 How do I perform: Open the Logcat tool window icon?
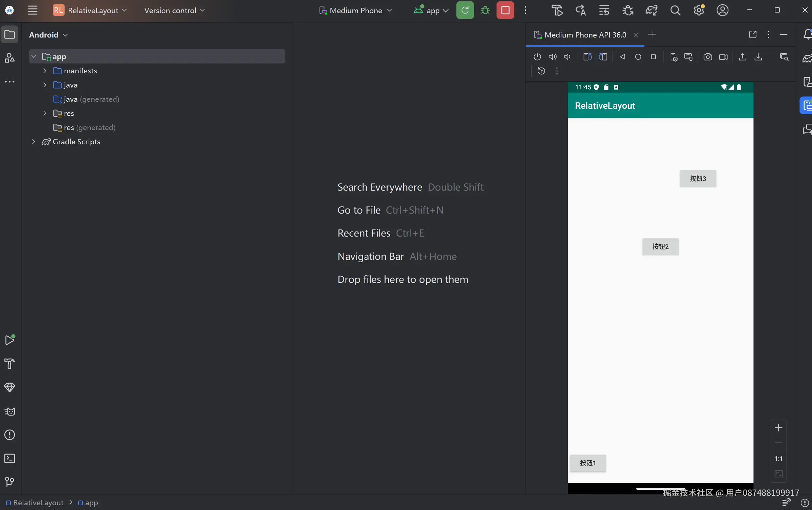click(10, 411)
